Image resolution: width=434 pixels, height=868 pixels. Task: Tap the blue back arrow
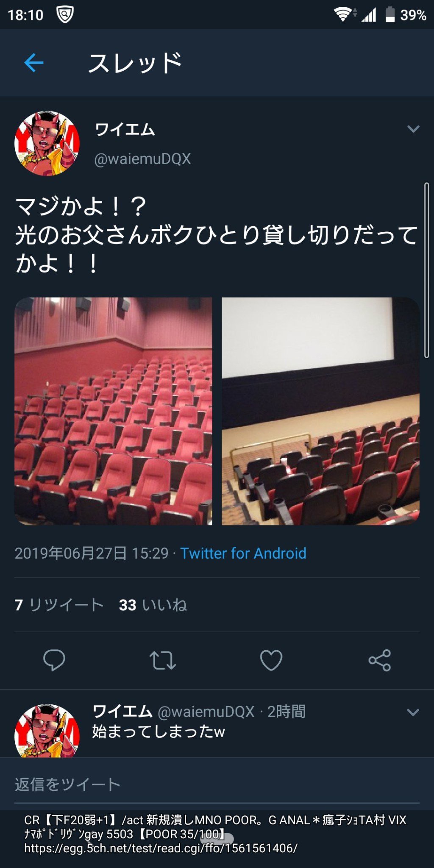tap(34, 63)
